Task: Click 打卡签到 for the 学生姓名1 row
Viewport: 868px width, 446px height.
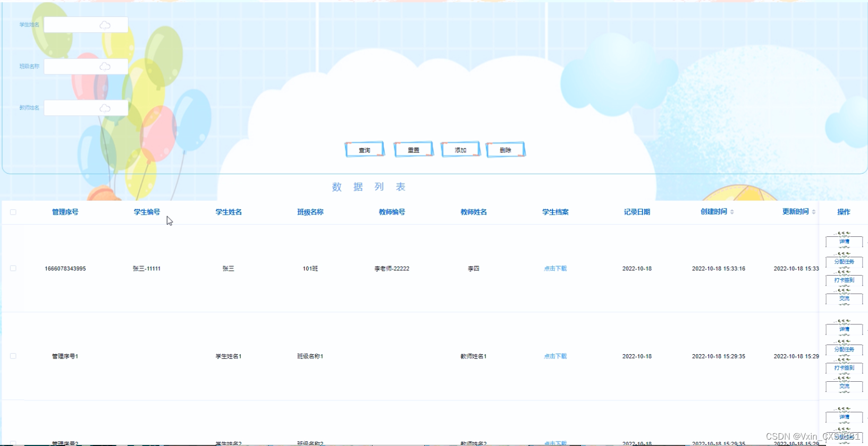Action: point(844,367)
